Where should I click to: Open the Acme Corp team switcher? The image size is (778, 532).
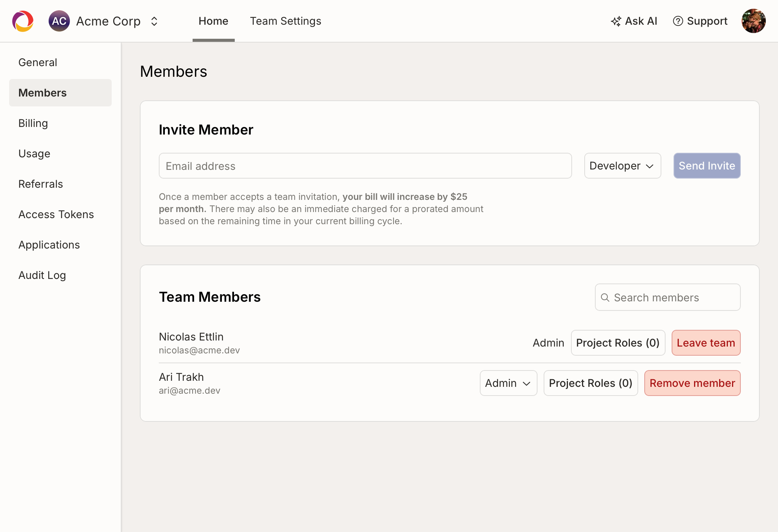point(154,21)
